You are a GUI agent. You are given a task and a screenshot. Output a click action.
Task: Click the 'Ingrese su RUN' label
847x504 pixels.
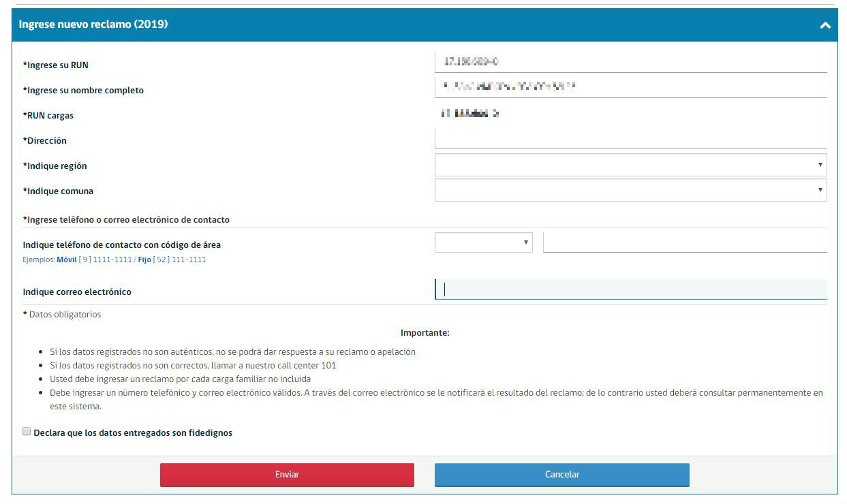[x=56, y=65]
